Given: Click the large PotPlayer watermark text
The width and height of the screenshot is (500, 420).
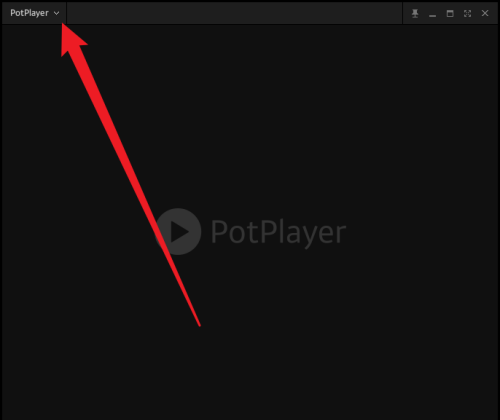Looking at the screenshot, I should (278, 232).
